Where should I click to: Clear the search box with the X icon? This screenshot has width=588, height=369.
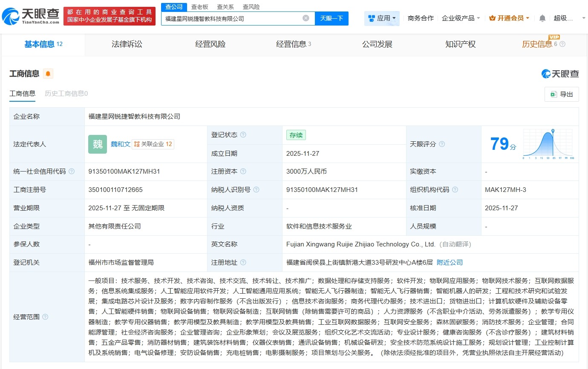[x=305, y=18]
